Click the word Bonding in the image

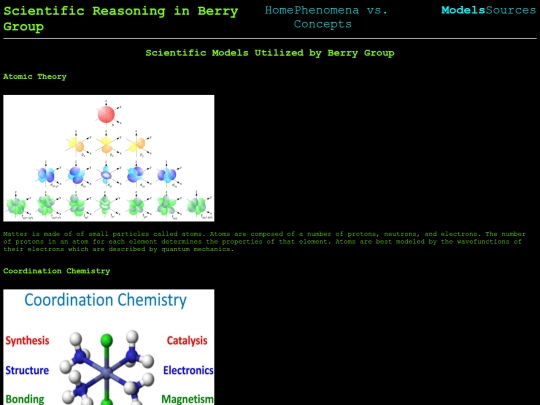(x=25, y=399)
